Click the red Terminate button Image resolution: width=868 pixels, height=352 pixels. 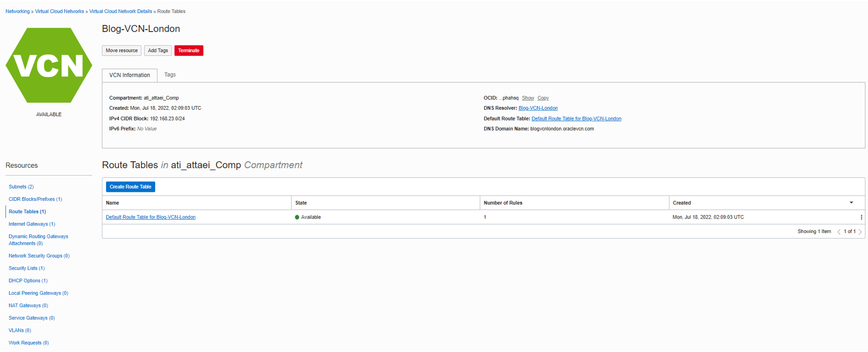[x=189, y=50]
